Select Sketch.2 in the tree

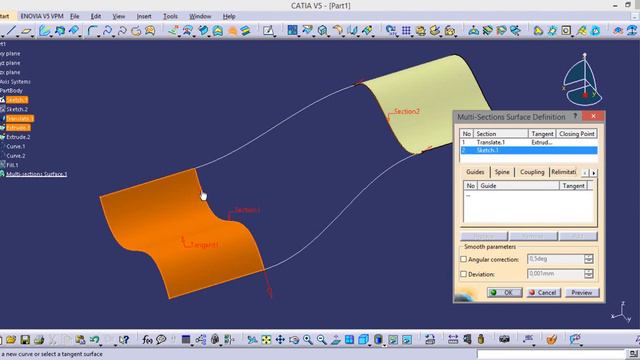point(17,109)
